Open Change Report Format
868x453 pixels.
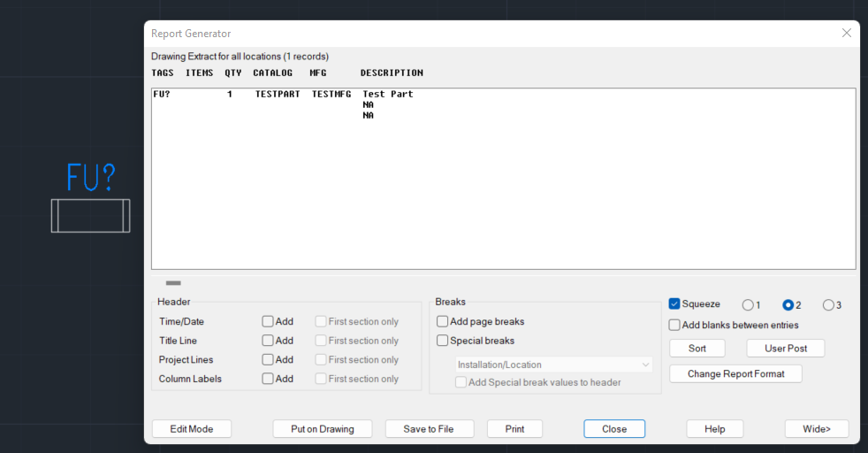735,373
